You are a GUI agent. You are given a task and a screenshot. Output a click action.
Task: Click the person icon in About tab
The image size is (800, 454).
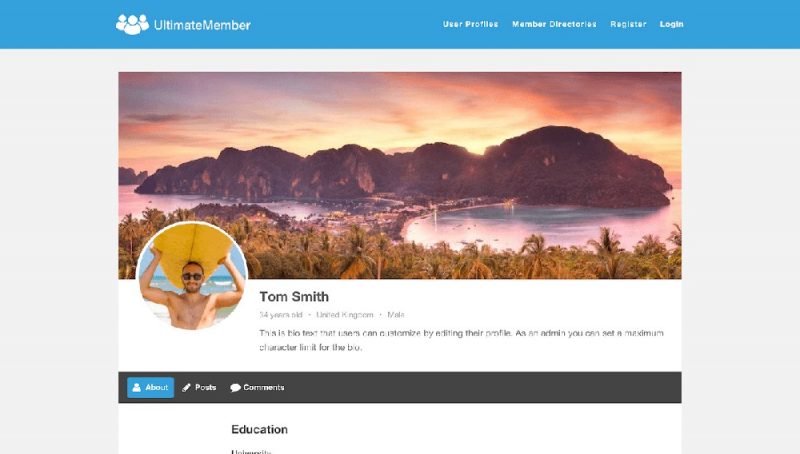[137, 388]
